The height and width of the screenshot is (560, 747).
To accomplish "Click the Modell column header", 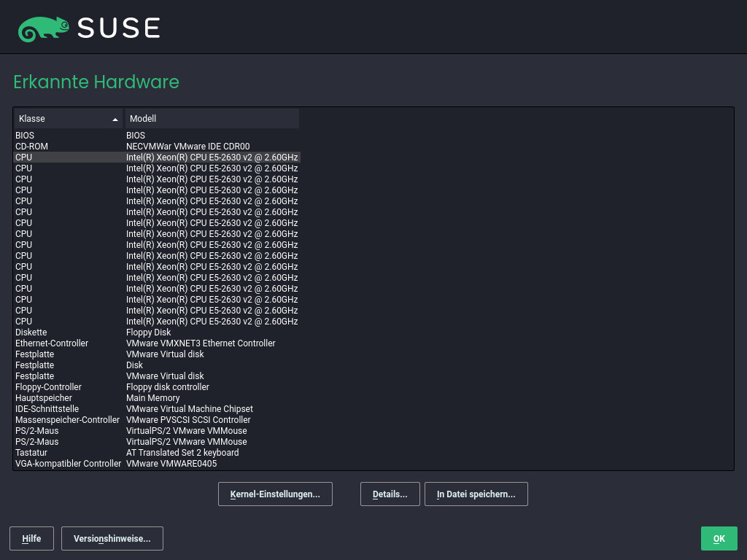I will click(x=212, y=119).
